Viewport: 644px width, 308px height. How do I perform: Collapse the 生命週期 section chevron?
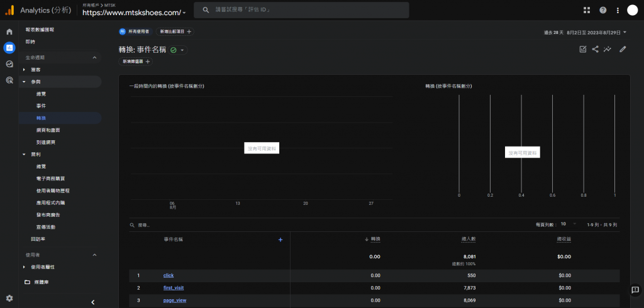click(x=94, y=57)
